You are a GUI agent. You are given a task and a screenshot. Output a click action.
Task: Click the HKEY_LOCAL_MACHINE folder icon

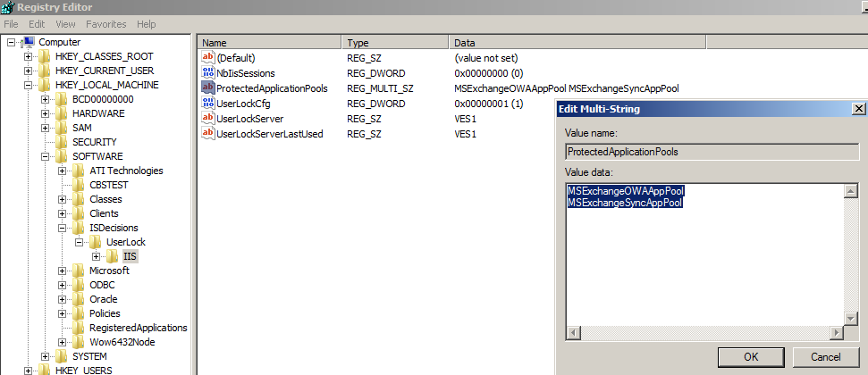(45, 85)
